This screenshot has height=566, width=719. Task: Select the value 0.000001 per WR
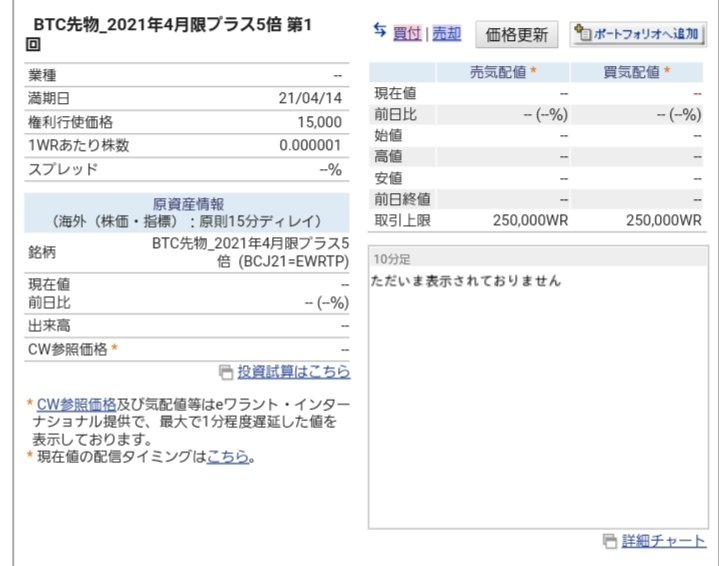(310, 145)
